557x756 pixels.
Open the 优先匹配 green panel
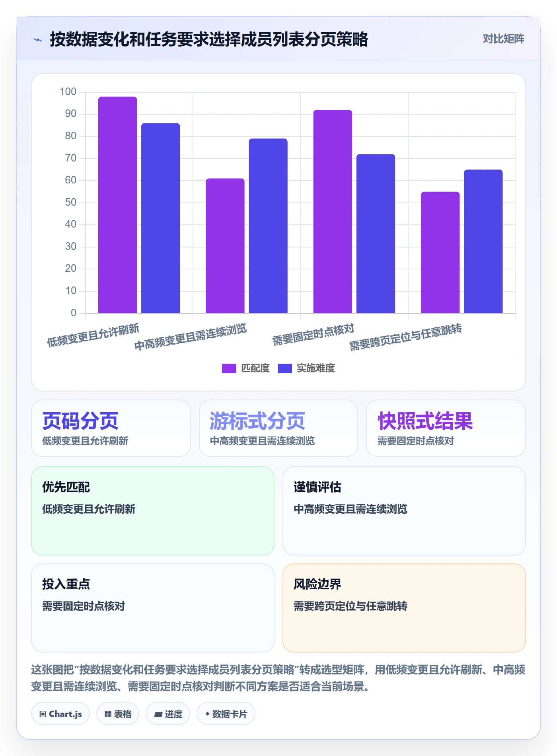point(153,511)
